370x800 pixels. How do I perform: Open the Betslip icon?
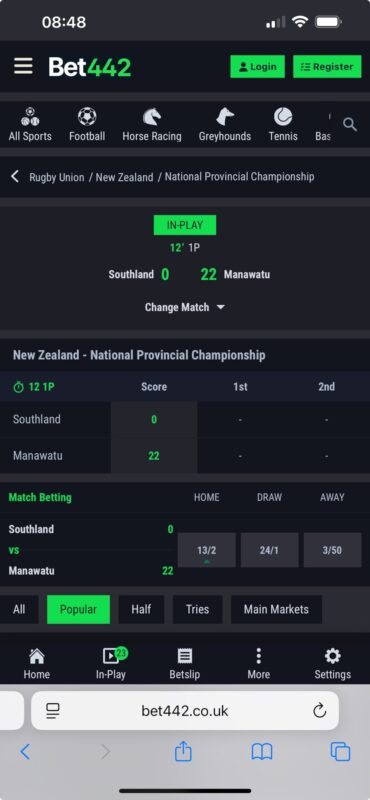point(185,664)
